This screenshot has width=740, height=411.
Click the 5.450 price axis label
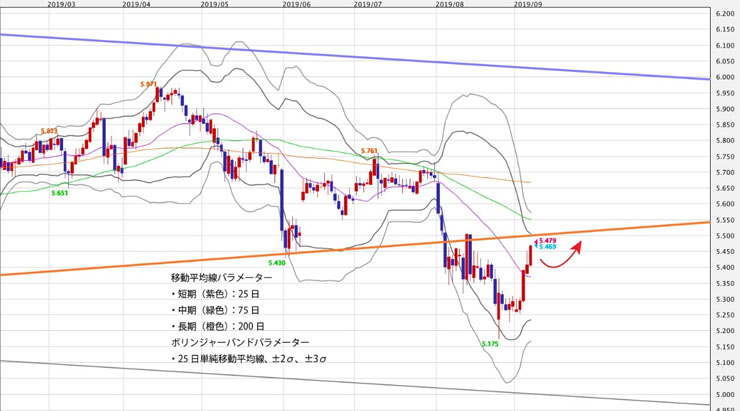coord(725,252)
